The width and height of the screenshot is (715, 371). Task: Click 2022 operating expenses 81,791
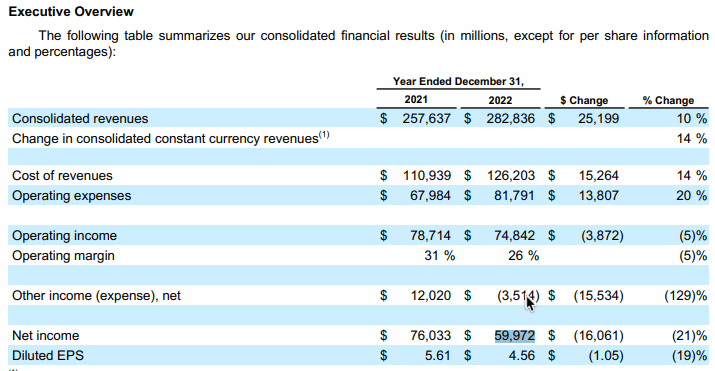pos(514,196)
